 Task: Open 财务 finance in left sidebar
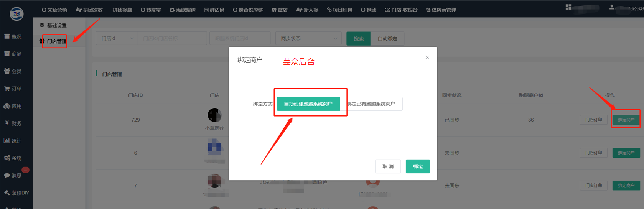[13, 123]
